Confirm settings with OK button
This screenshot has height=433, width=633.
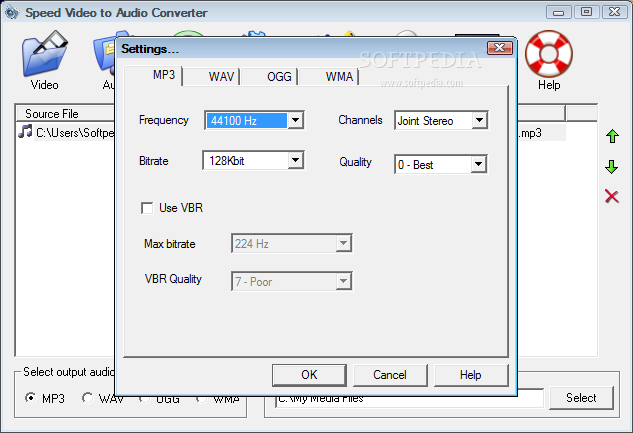coord(309,375)
